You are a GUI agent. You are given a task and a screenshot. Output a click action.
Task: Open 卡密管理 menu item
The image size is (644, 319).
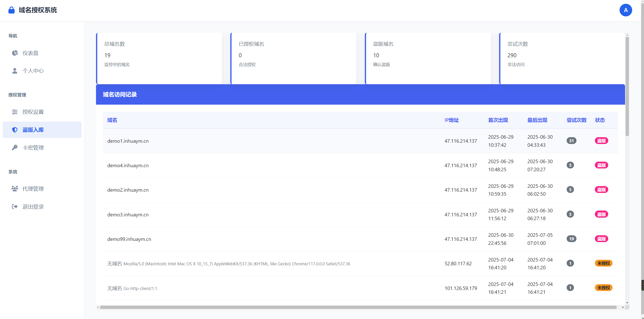(42, 148)
